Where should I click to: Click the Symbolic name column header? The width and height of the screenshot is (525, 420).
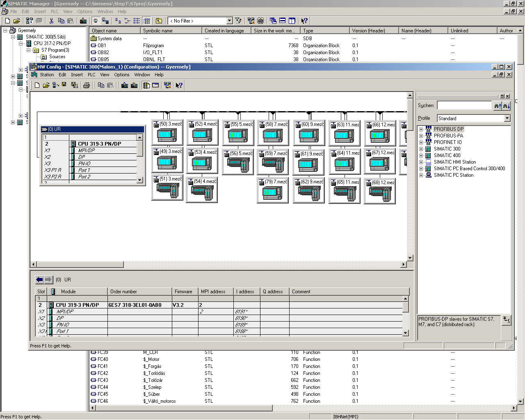pos(171,31)
